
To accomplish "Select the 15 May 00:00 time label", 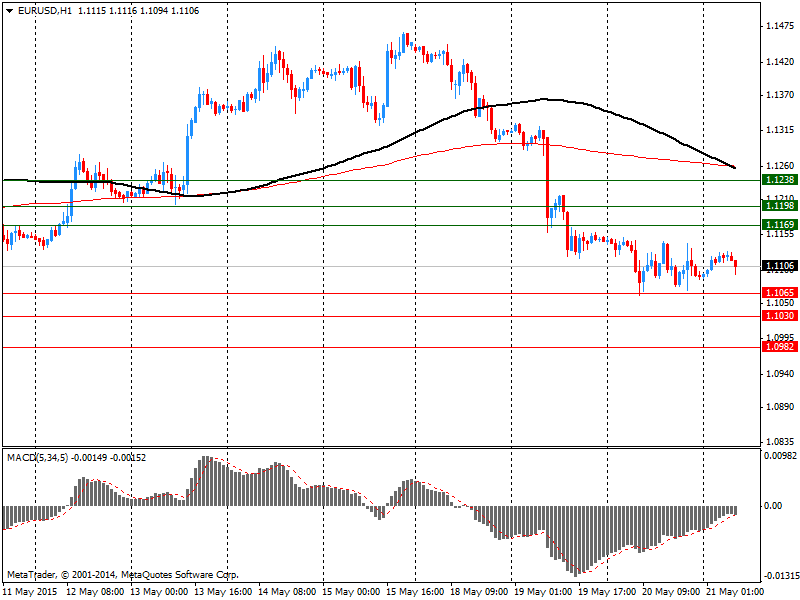I will click(351, 592).
